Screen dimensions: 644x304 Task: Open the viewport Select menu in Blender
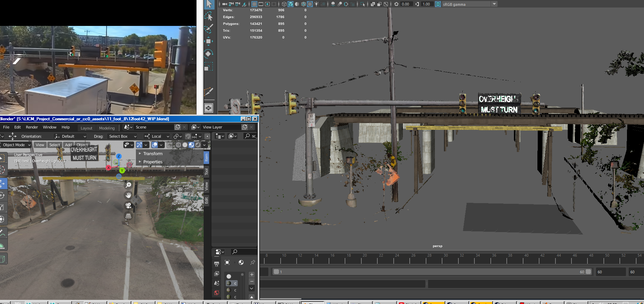[x=54, y=145]
